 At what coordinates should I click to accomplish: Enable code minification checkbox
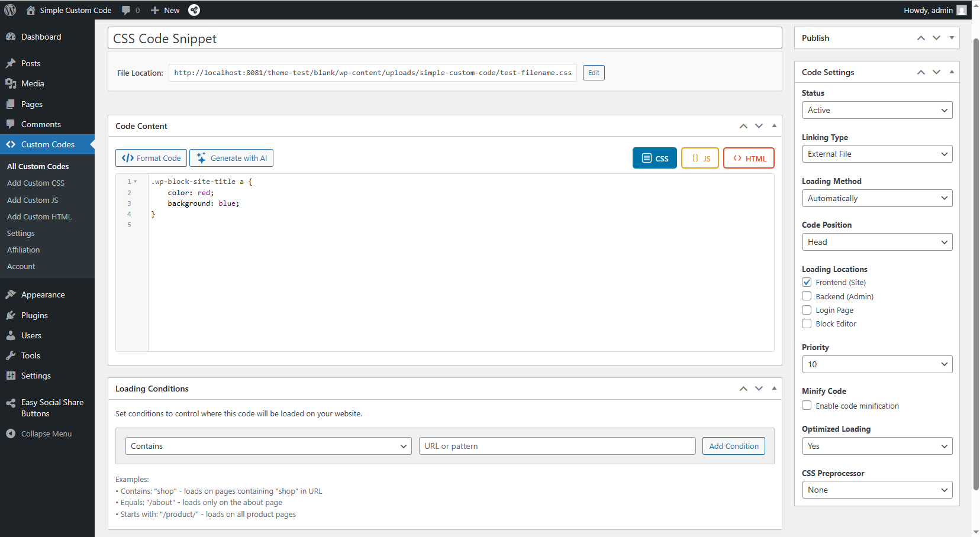coord(807,406)
